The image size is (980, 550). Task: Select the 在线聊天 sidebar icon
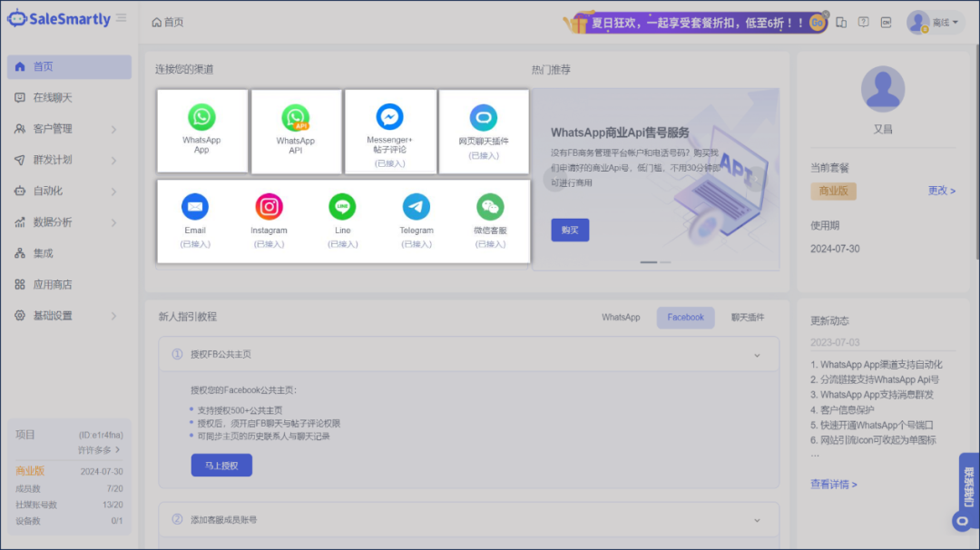pos(20,98)
